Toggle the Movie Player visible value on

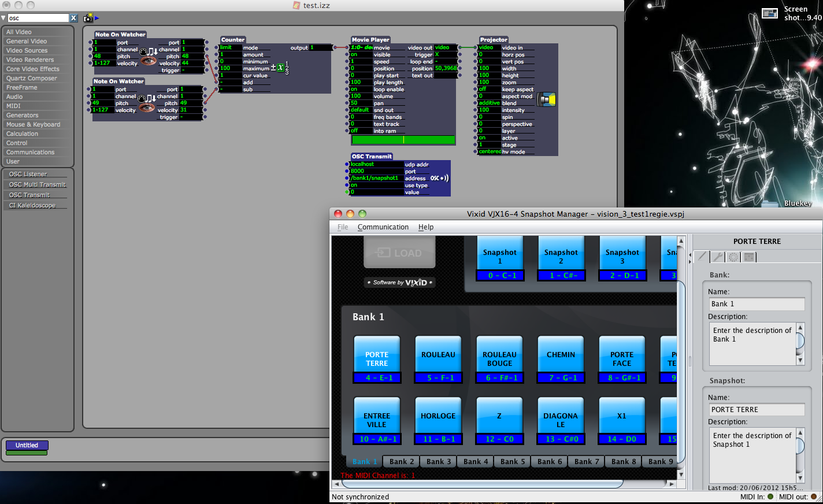coord(361,55)
